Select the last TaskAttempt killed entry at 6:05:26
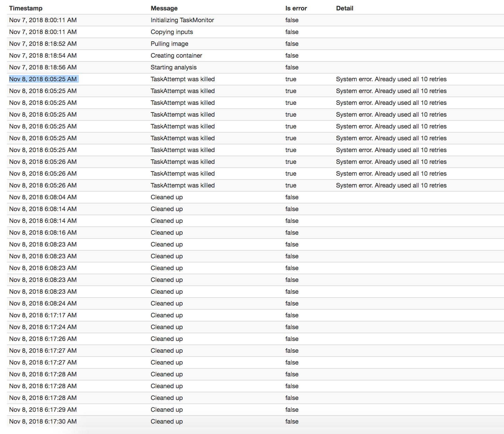 click(182, 185)
